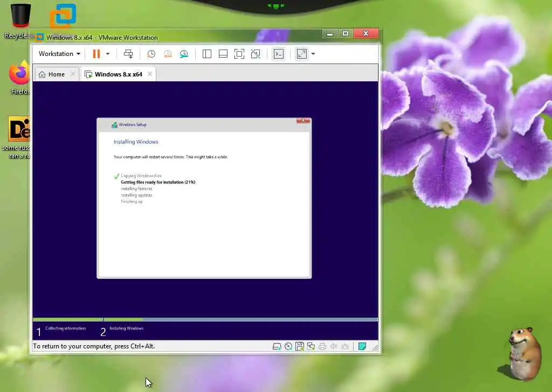Viewport: 552px width, 392px height.
Task: Close the VMware Workstation window
Action: click(366, 34)
